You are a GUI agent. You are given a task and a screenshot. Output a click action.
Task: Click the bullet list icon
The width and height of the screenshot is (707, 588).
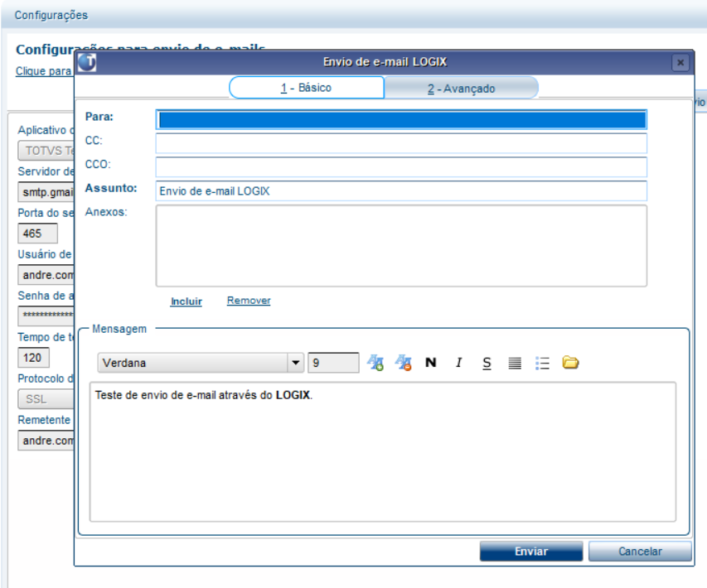(x=542, y=364)
